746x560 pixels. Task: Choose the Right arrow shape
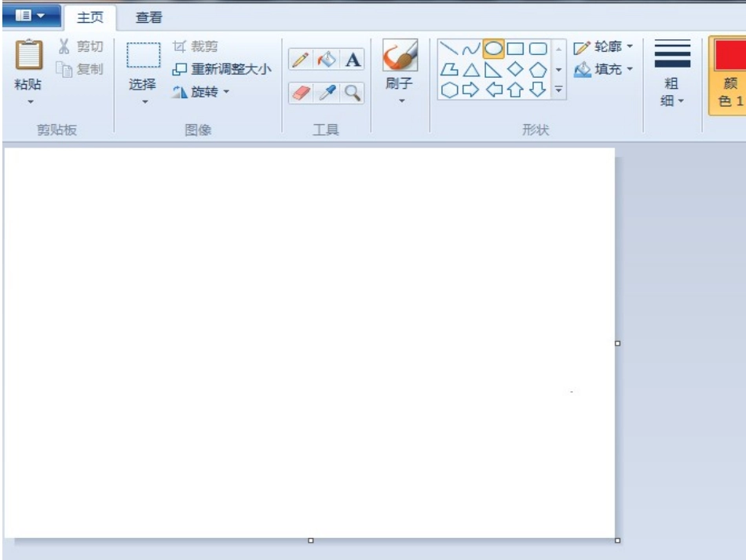coord(471,90)
